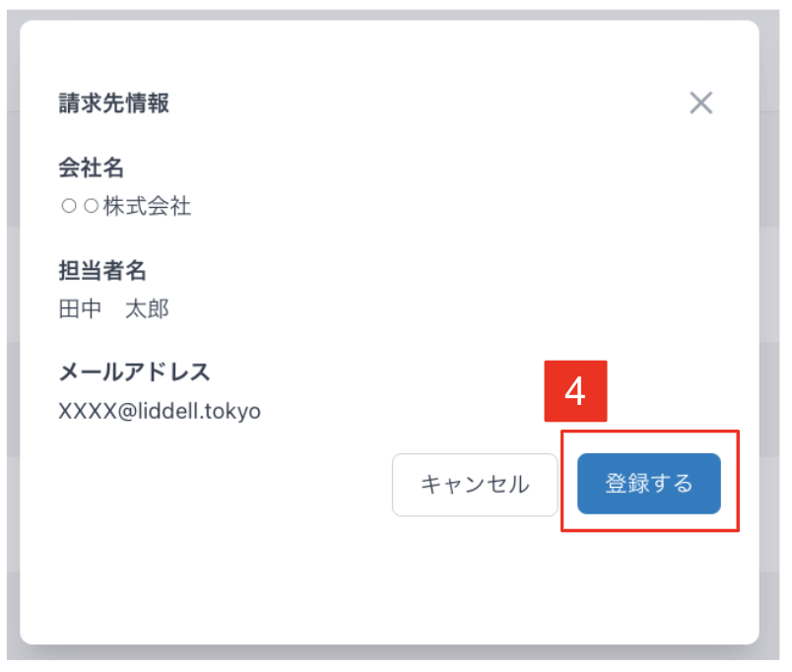Click the given name 太郎 text

147,308
